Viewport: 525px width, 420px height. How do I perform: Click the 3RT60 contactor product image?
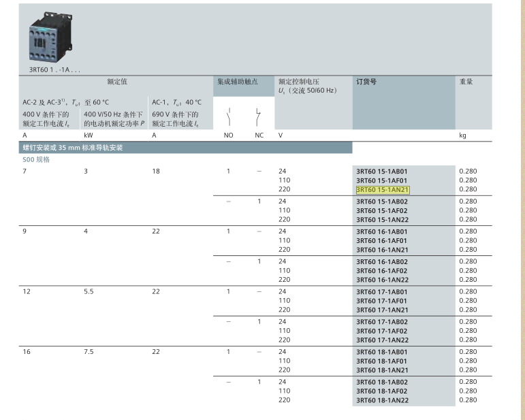coord(50,39)
